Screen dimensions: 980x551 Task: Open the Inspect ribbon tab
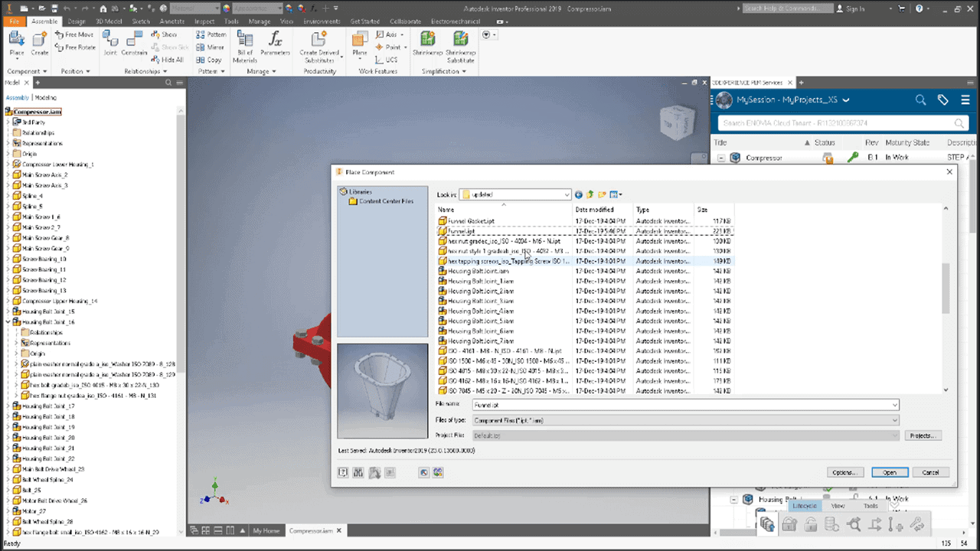point(204,21)
